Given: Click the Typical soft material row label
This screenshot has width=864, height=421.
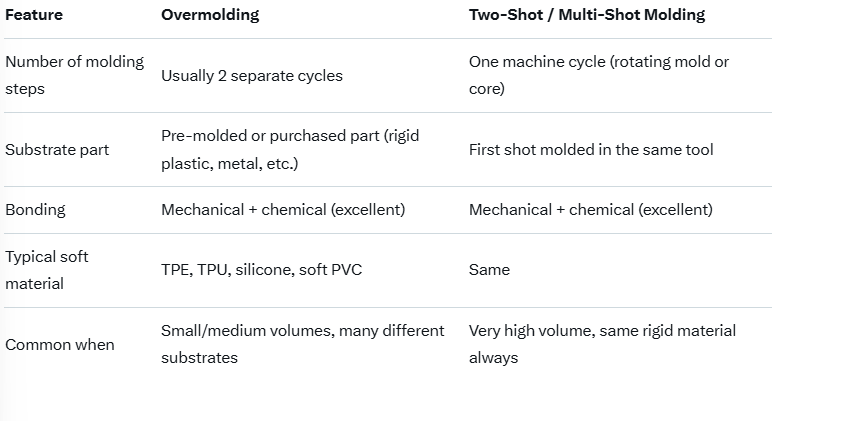Looking at the screenshot, I should (47, 270).
